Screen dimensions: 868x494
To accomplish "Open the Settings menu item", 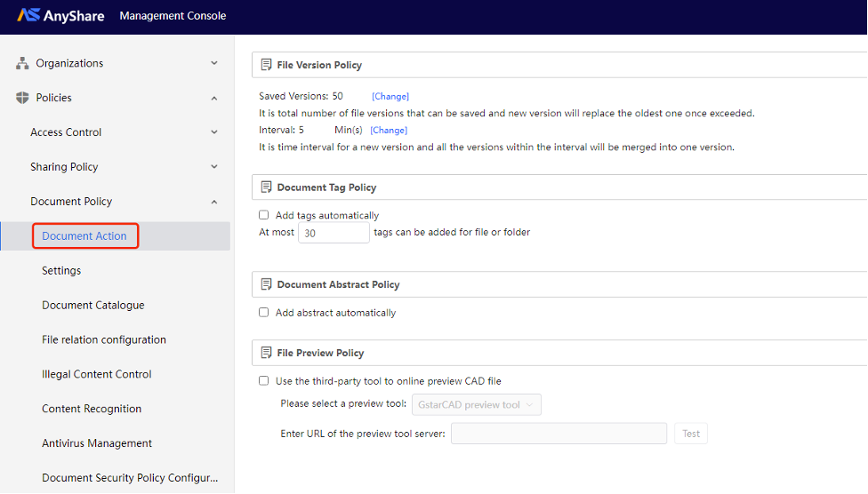I will [61, 270].
